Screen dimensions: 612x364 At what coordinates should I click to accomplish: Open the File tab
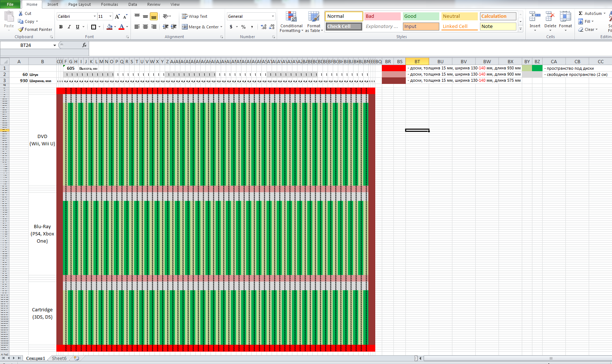10,4
